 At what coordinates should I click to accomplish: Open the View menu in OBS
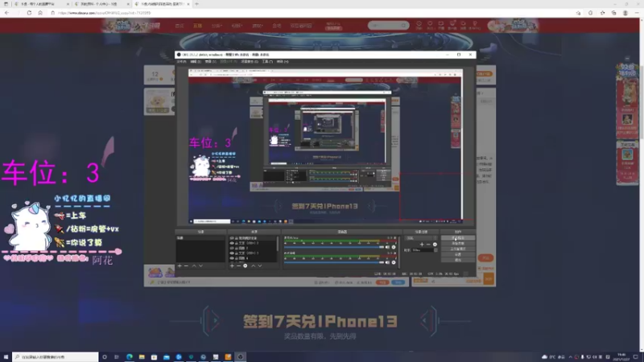(211, 62)
